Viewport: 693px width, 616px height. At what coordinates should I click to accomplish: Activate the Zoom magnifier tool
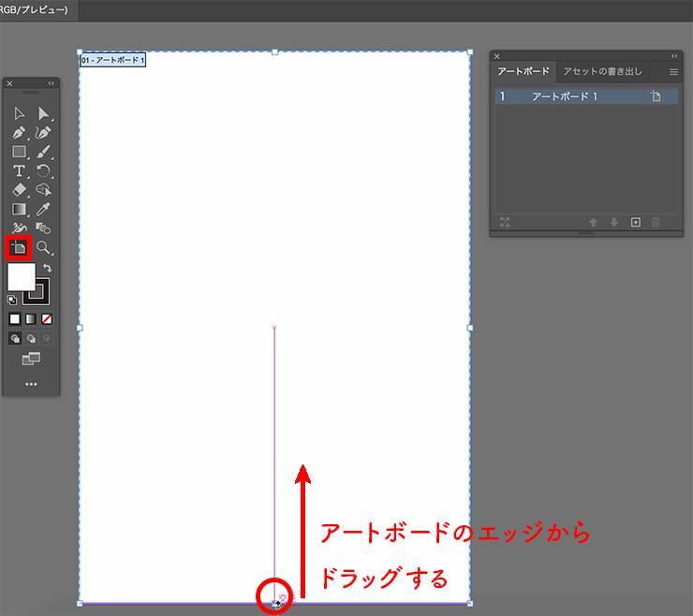43,248
